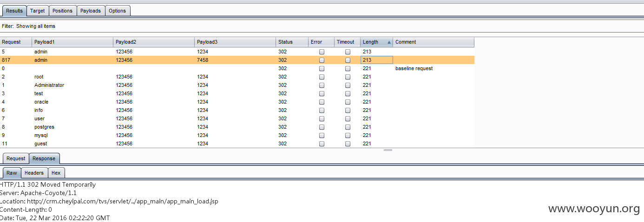Screen dimensions: 644x222
Task: Click the pane splitter grip below the table
Action: coord(388,150)
